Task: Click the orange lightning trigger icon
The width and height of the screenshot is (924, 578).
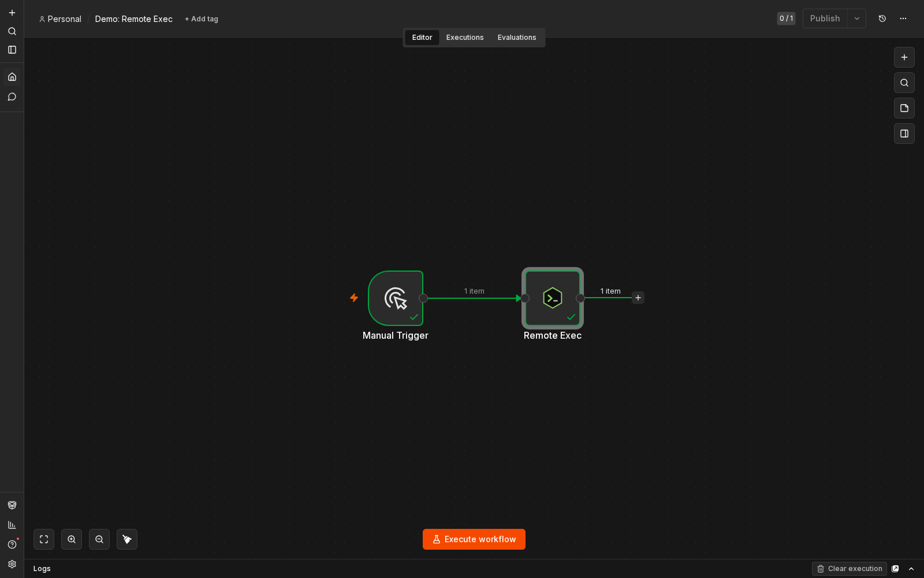Action: [354, 298]
